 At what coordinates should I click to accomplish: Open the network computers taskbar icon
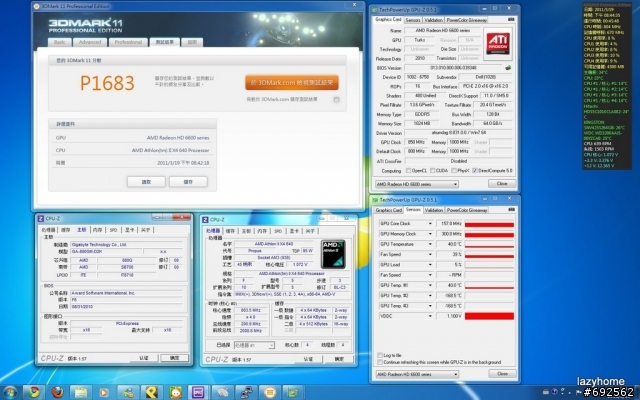[246, 393]
